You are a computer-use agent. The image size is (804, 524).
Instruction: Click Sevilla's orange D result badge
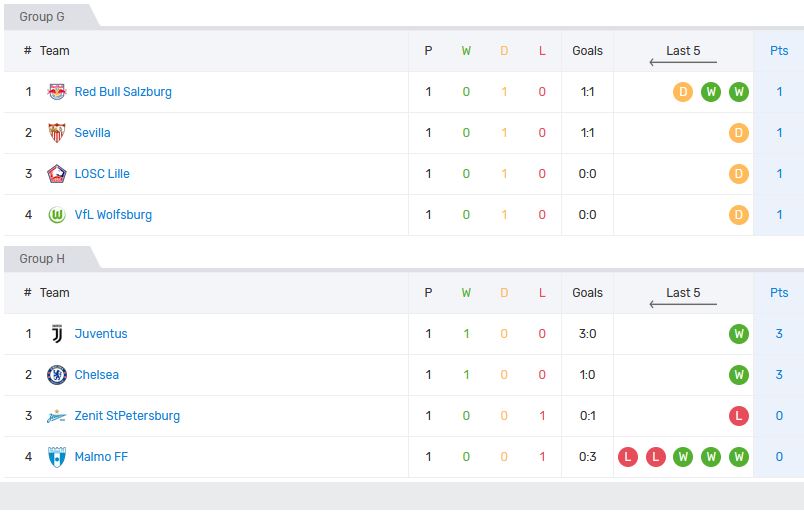(x=739, y=133)
